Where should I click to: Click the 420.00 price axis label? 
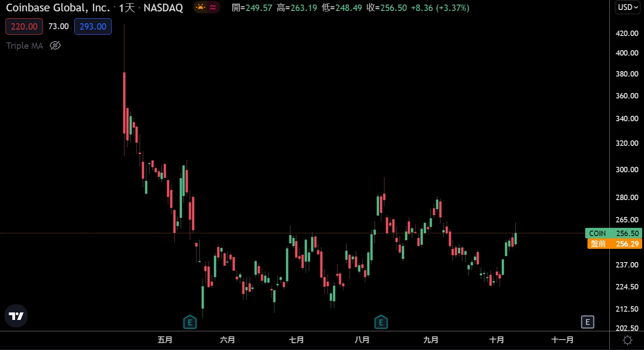(x=627, y=33)
